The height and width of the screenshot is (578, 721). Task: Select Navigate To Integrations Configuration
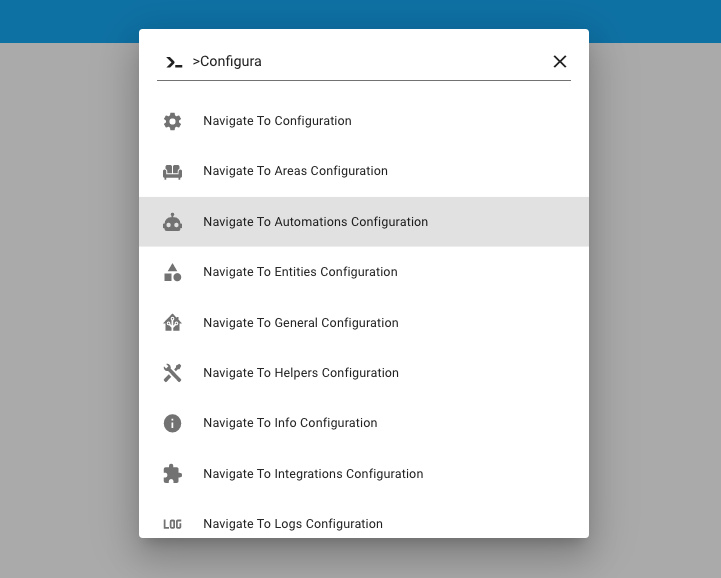click(313, 474)
